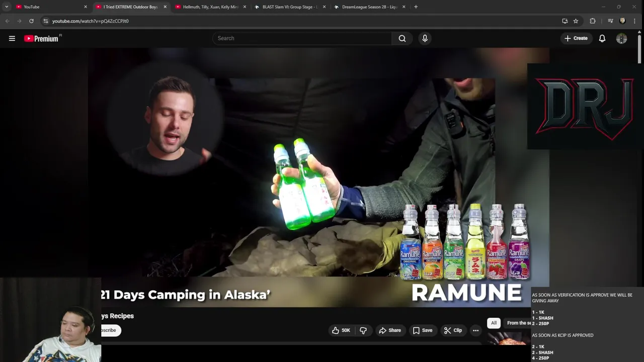Screen dimensions: 644x362
Task: Go forward in browser history
Action: click(19, 21)
